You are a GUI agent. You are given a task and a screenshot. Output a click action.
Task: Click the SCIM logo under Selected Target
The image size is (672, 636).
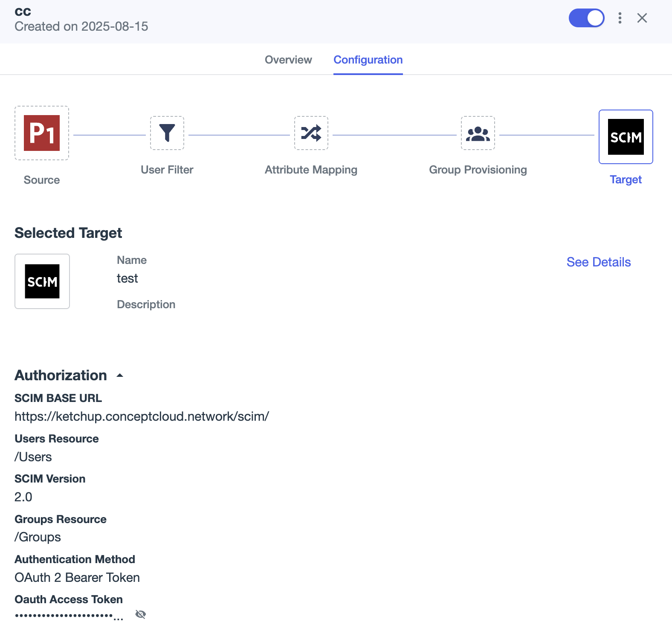click(42, 281)
